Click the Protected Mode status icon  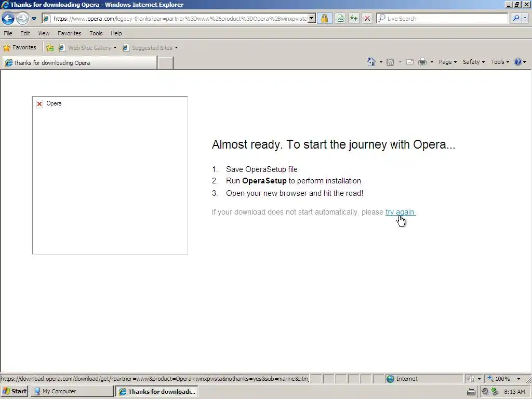471,379
